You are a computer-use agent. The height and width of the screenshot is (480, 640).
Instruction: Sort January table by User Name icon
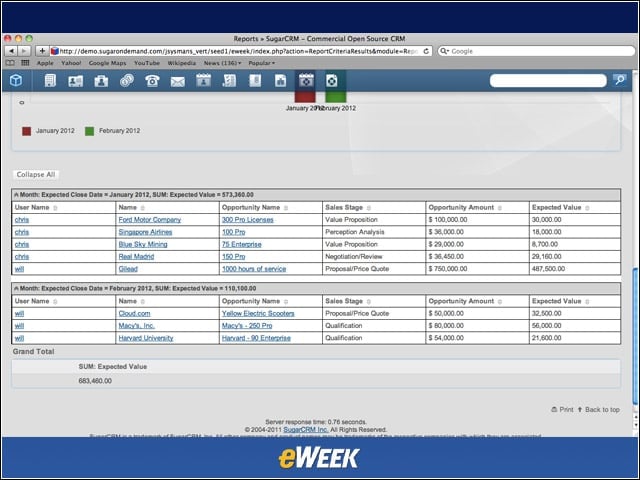[x=55, y=208]
